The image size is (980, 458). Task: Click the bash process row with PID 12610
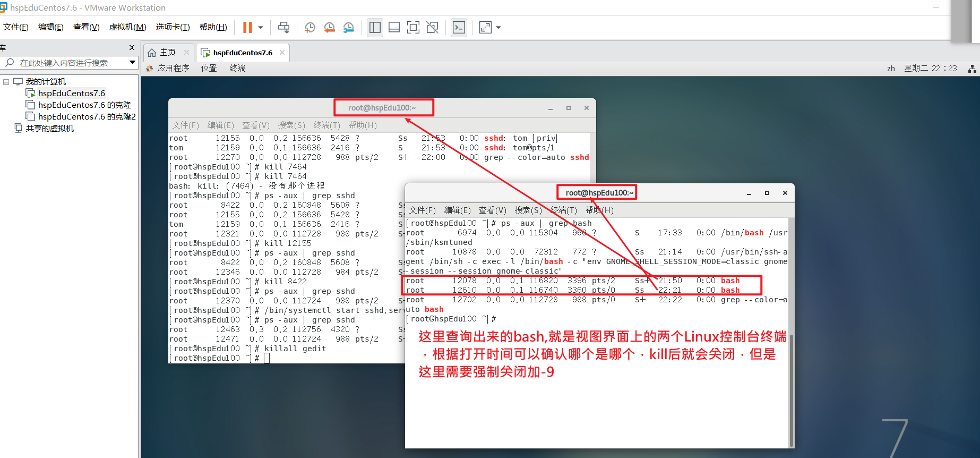[573, 290]
